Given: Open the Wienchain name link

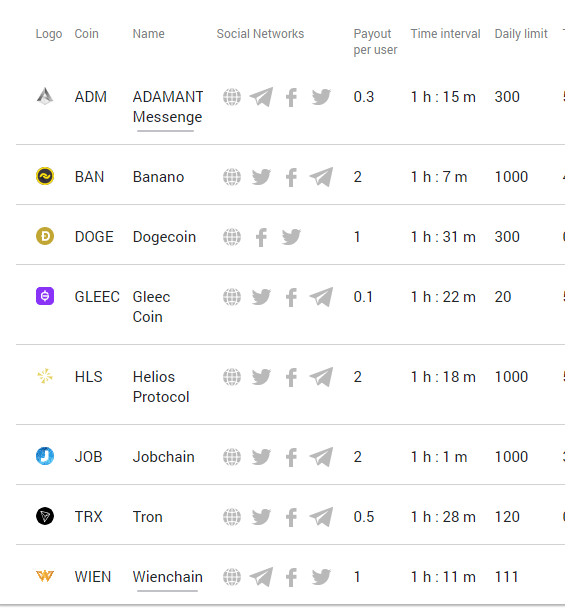Looking at the screenshot, I should coord(167,577).
